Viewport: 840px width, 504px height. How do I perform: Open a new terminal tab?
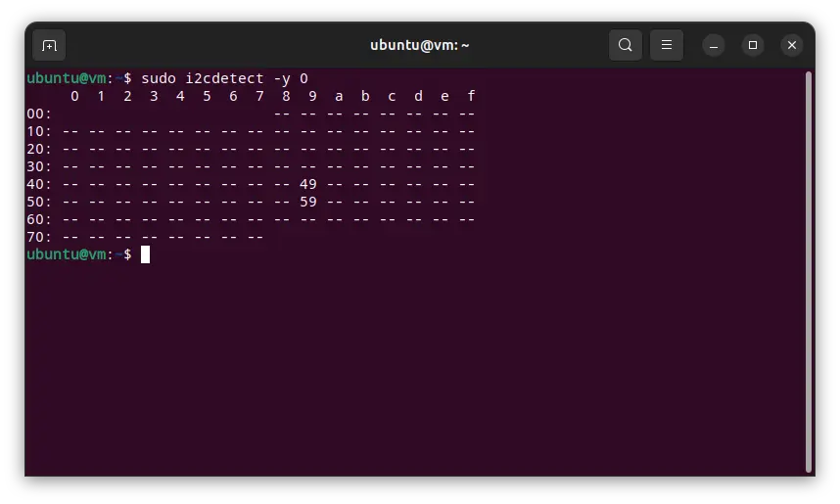click(49, 45)
